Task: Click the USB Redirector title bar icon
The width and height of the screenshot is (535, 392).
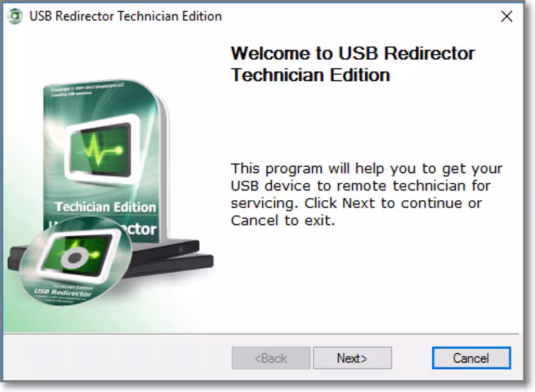Action: click(15, 16)
